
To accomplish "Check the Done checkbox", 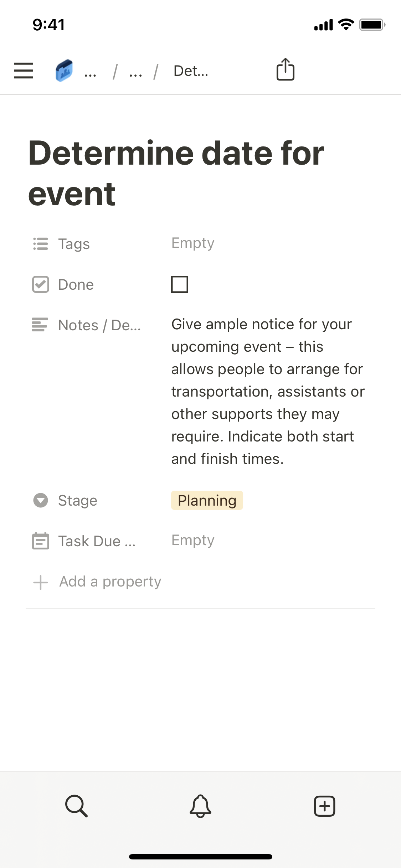I will (x=180, y=284).
